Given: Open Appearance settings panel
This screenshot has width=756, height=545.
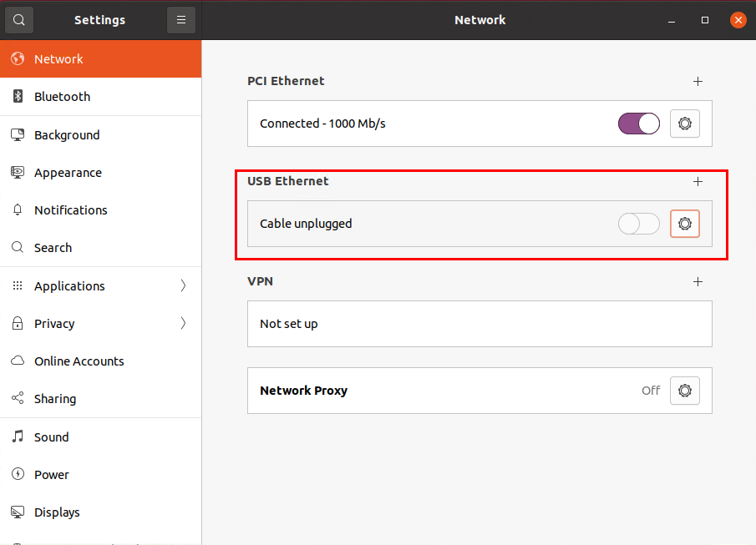Looking at the screenshot, I should pyautogui.click(x=101, y=173).
